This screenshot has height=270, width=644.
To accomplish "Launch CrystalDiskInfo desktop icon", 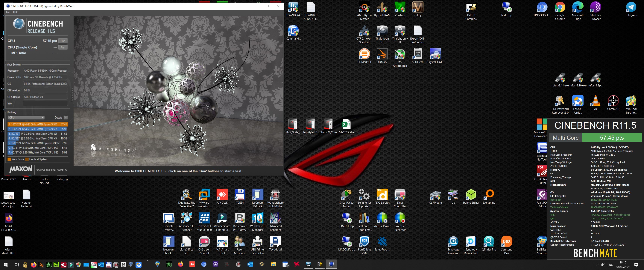I will point(435,56).
